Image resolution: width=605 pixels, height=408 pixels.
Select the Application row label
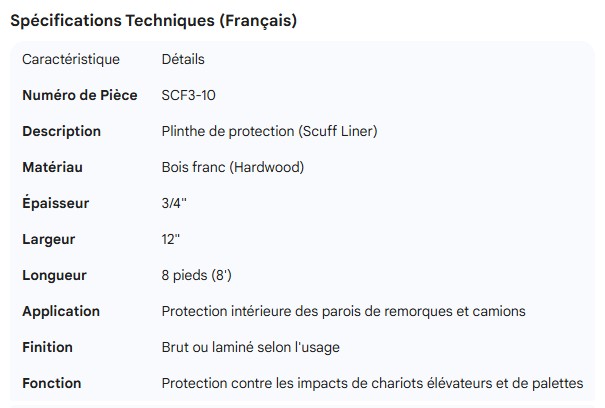click(x=61, y=311)
